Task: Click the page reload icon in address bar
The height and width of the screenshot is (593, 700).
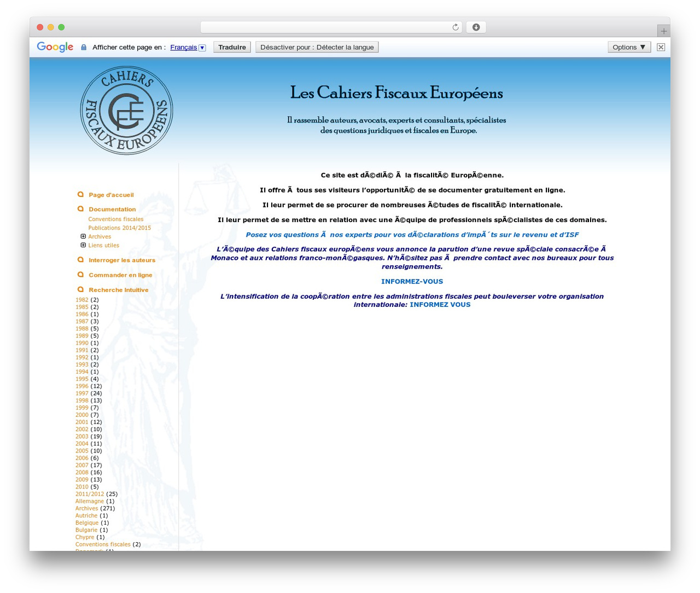Action: click(455, 27)
